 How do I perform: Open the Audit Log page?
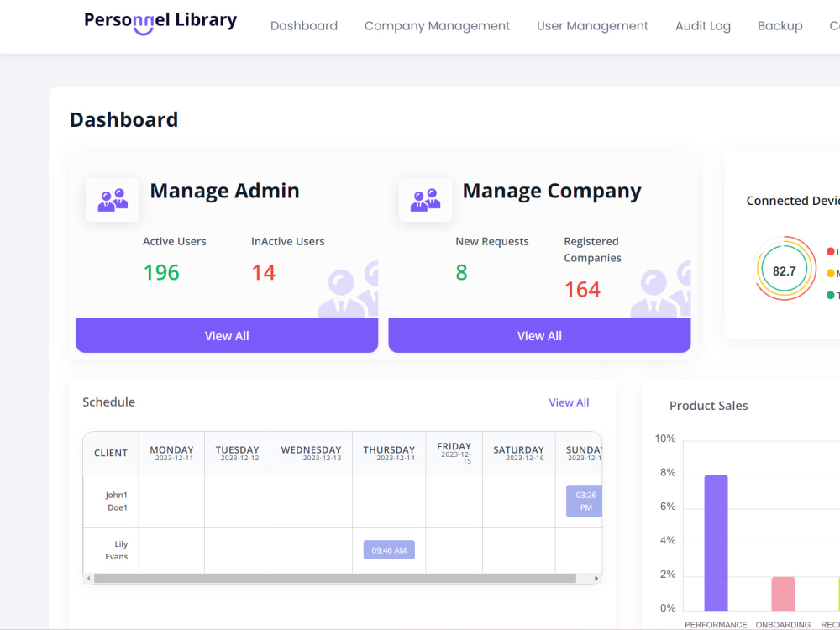[x=703, y=26]
